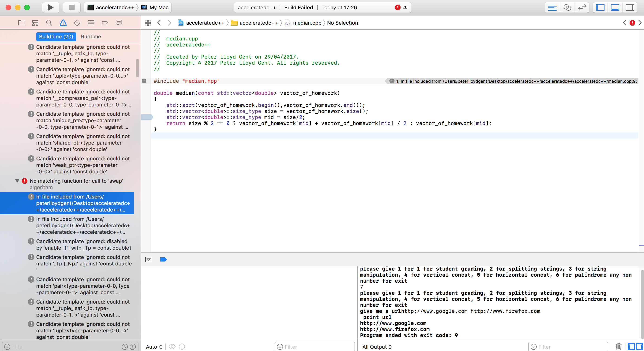Open the median.cpp breadcrumb

pyautogui.click(x=303, y=23)
